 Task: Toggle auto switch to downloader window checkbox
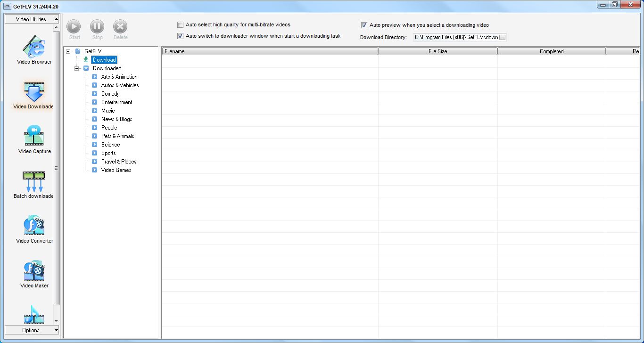(180, 36)
